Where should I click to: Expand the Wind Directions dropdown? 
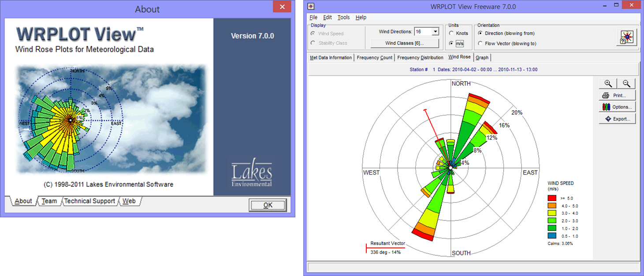tap(436, 32)
